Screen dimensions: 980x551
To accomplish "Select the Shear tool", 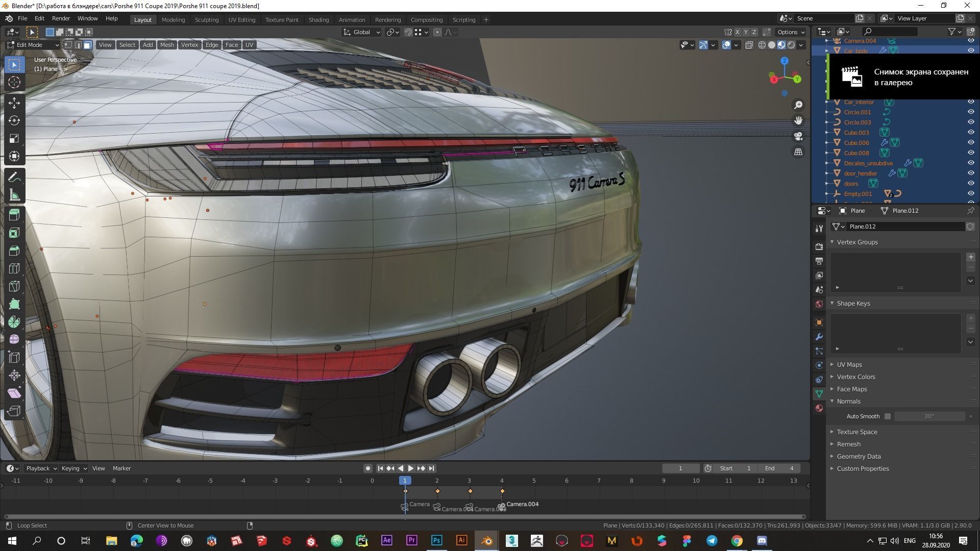I will pyautogui.click(x=14, y=393).
